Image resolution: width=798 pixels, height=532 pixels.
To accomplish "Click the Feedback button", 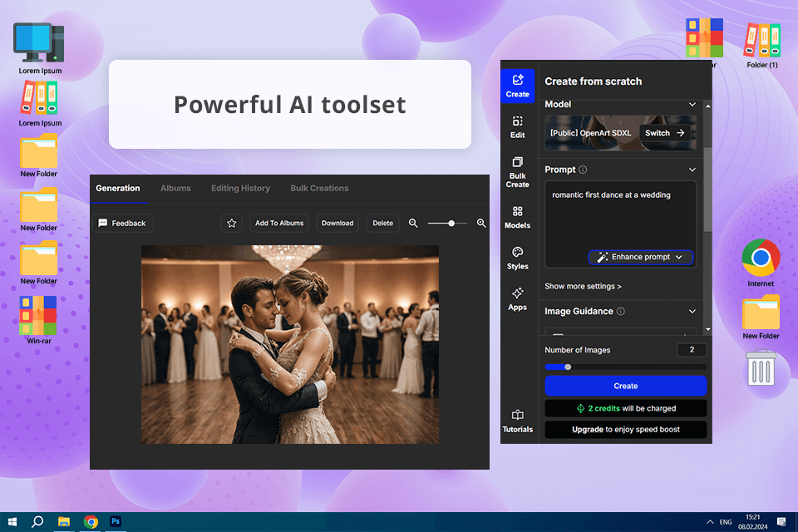I will click(123, 223).
